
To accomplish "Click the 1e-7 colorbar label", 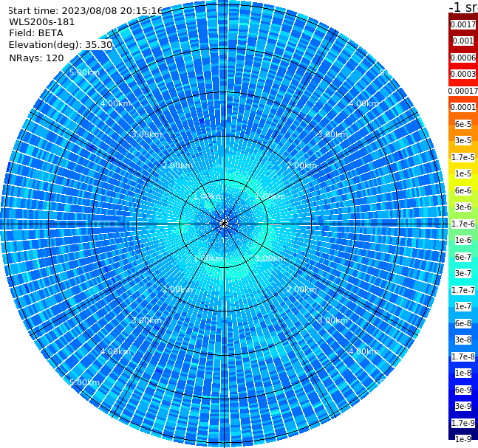I will 463,306.
